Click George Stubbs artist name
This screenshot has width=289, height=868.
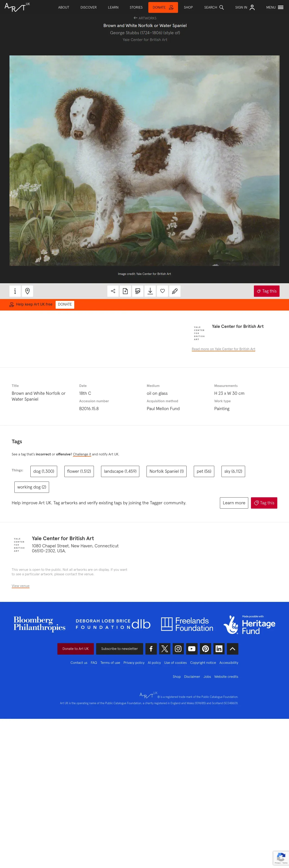click(145, 33)
